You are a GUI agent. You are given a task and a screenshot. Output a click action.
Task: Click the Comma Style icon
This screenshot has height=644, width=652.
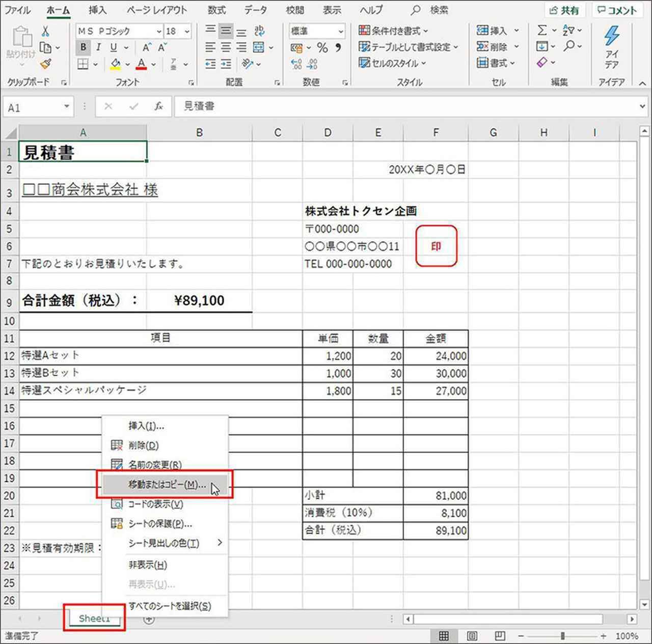[338, 48]
